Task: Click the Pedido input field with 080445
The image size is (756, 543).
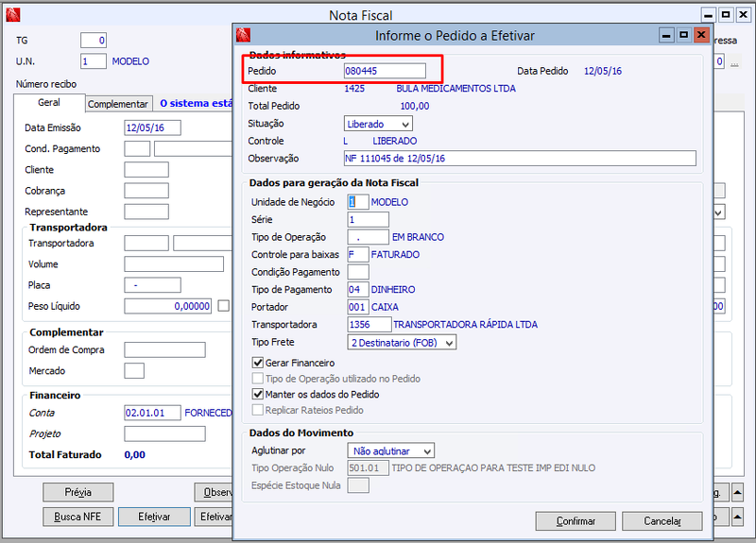Action: (386, 71)
